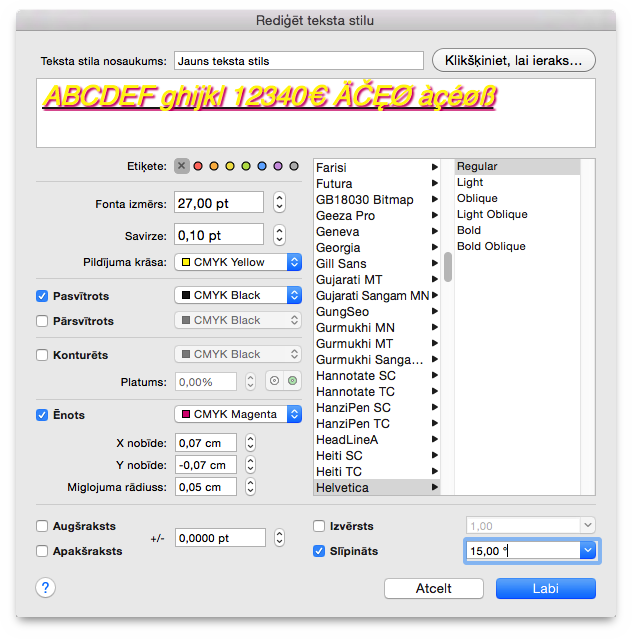Image resolution: width=632 pixels, height=639 pixels.
Task: Click the Labi button
Action: pyautogui.click(x=546, y=588)
